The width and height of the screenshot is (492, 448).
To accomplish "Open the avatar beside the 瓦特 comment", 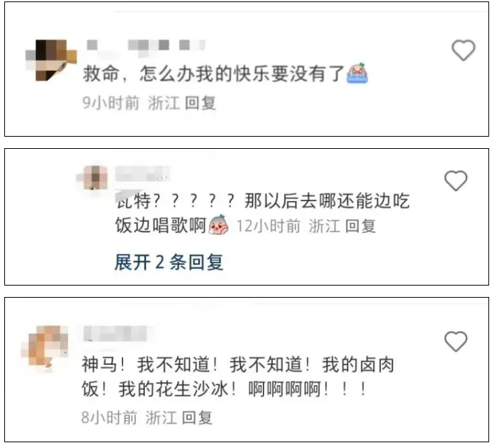I will pyautogui.click(x=93, y=177).
